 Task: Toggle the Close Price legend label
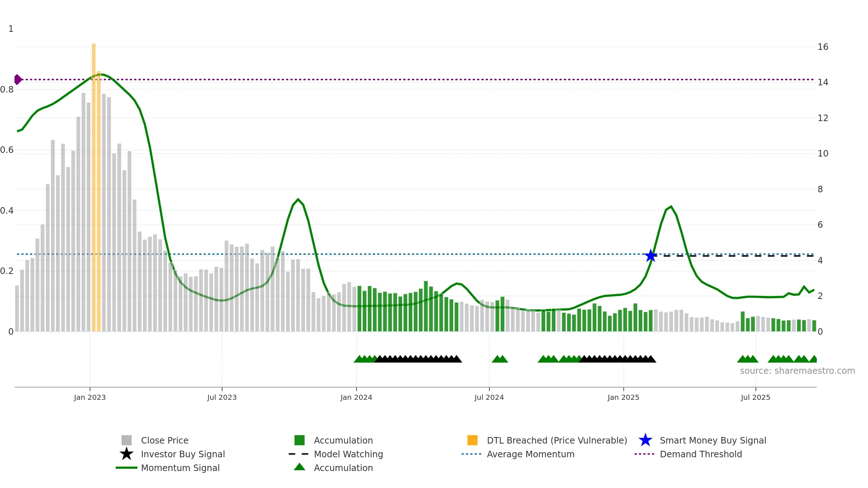tap(165, 440)
